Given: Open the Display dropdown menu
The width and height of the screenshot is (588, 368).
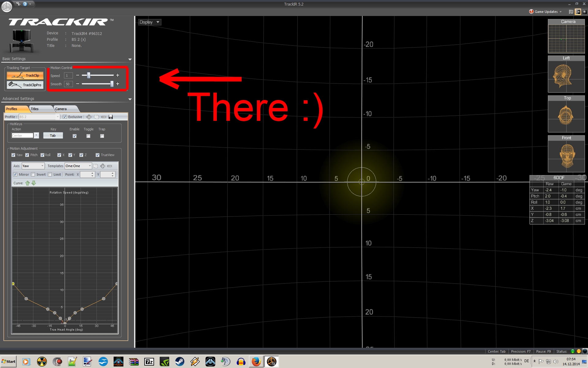Looking at the screenshot, I should point(149,22).
